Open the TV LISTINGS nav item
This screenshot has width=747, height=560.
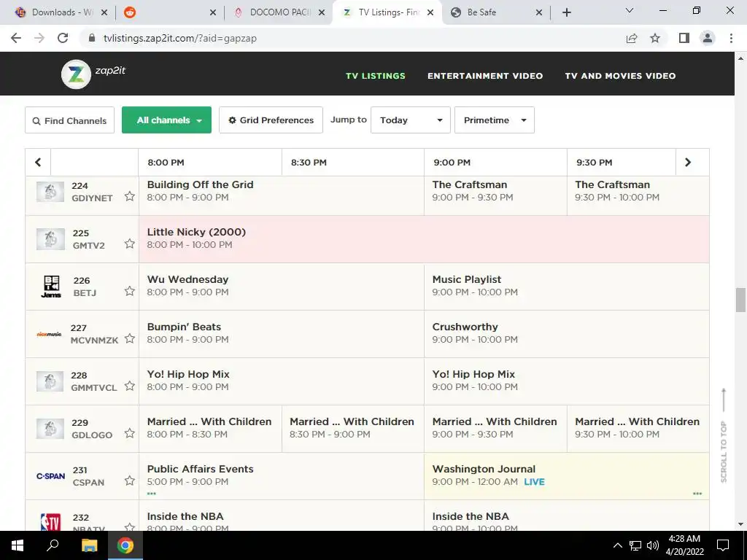point(376,76)
